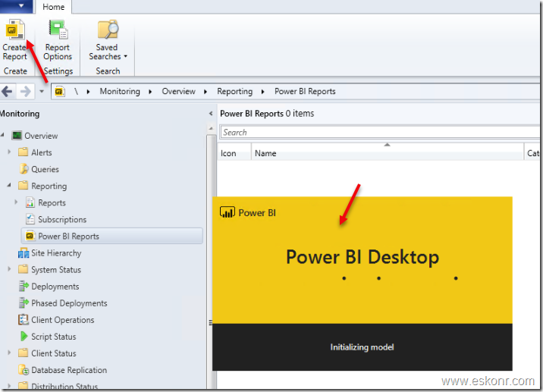Image resolution: width=543 pixels, height=392 pixels.
Task: Select the Database Replication tree item
Action: [69, 370]
